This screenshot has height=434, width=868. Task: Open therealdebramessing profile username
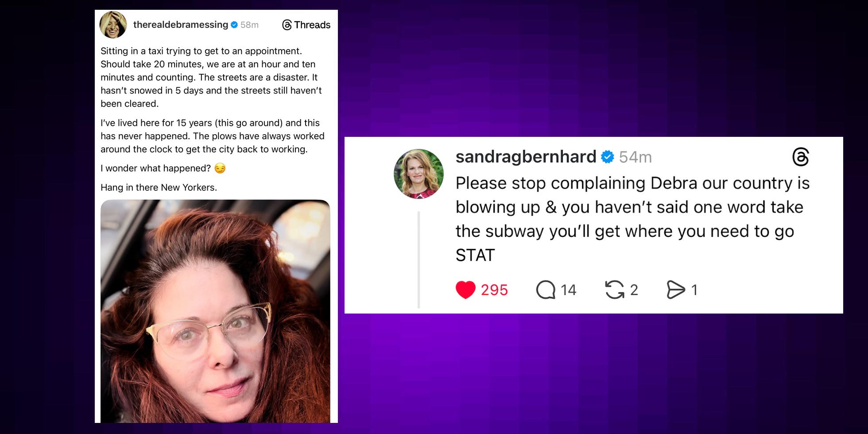click(x=181, y=25)
